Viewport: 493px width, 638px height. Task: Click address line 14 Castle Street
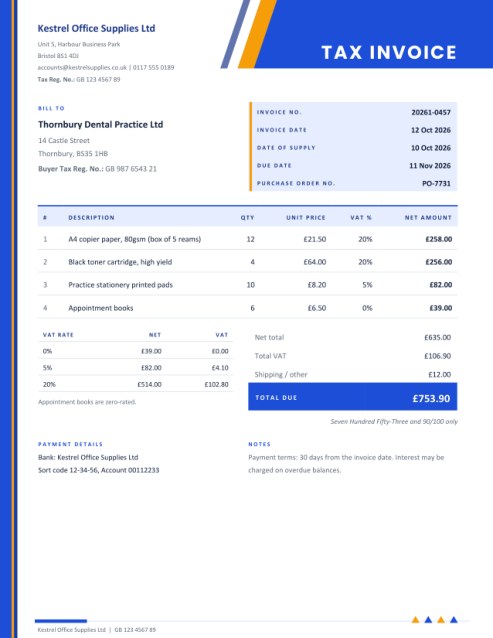(64, 140)
